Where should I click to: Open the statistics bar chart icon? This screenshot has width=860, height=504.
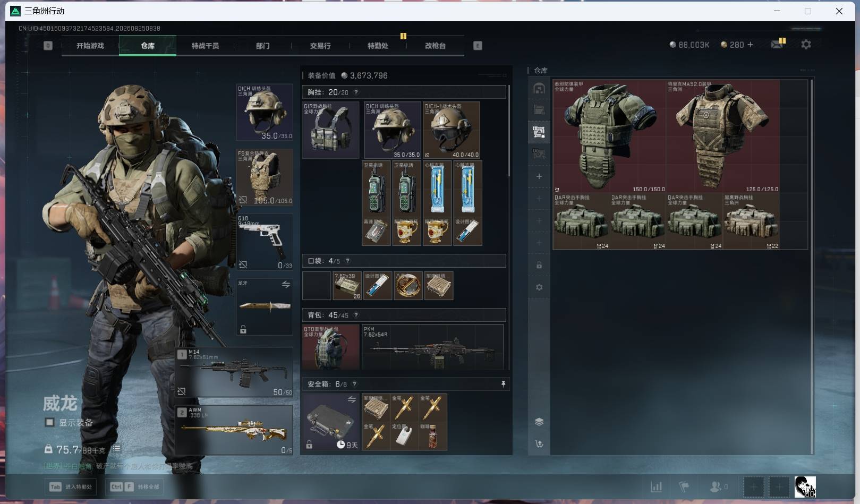pyautogui.click(x=657, y=486)
